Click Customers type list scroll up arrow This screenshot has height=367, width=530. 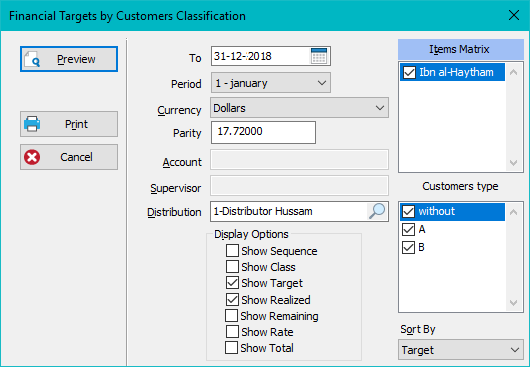coord(513,212)
